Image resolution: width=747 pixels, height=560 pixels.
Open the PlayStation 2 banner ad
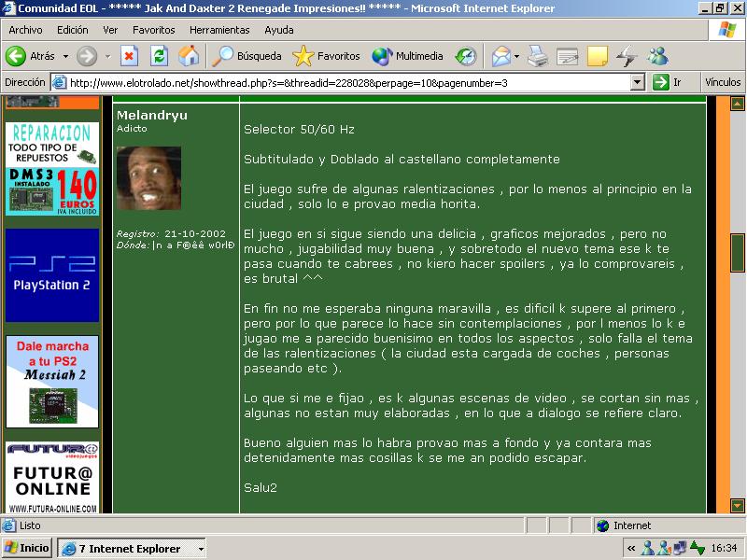tap(52, 275)
